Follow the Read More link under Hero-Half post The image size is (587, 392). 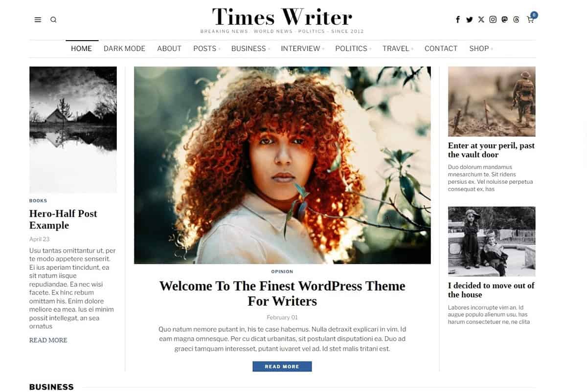coord(48,340)
